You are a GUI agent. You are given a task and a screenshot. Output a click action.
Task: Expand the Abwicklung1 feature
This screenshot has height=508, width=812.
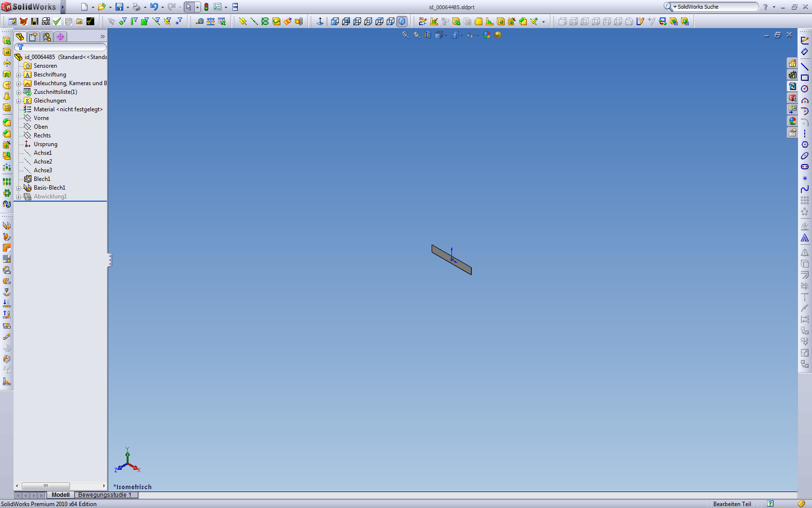point(18,197)
